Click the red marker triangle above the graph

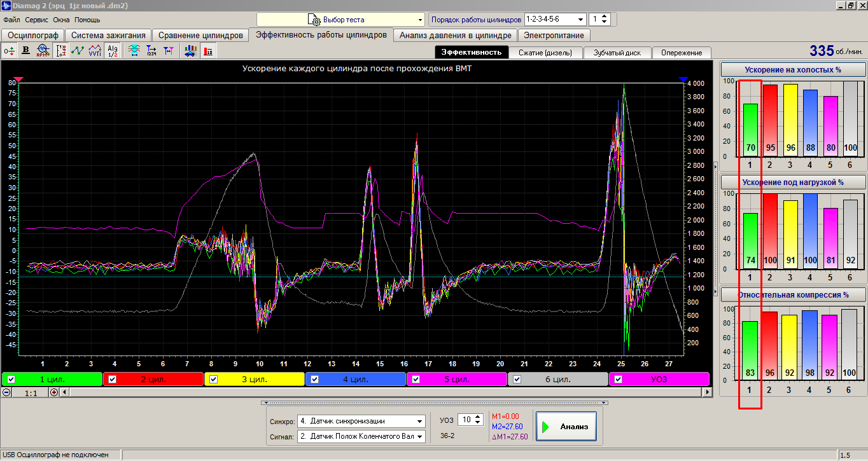(18, 79)
